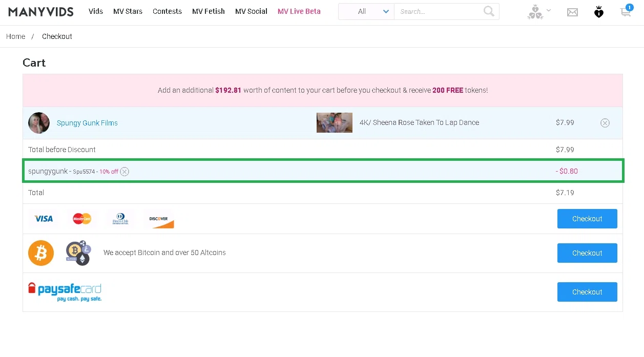Open the Sheena Rose video thumbnail
Screen dimensions: 644x357
coord(335,123)
